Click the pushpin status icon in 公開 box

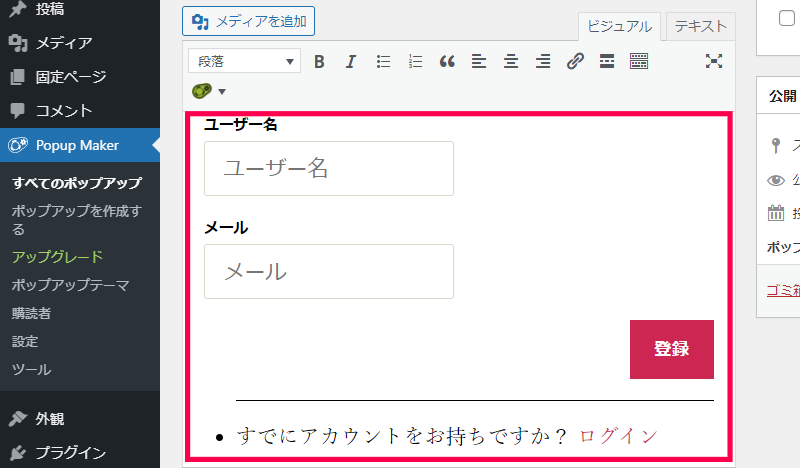776,145
